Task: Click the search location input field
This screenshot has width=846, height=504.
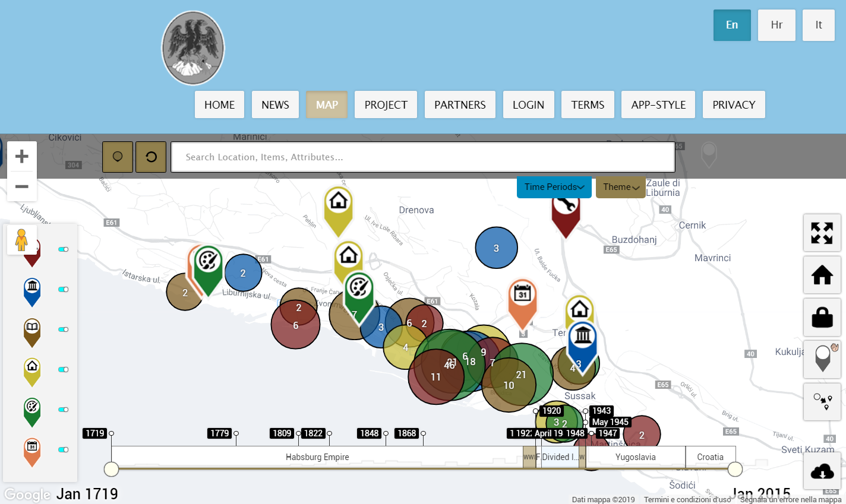Action: pos(422,157)
